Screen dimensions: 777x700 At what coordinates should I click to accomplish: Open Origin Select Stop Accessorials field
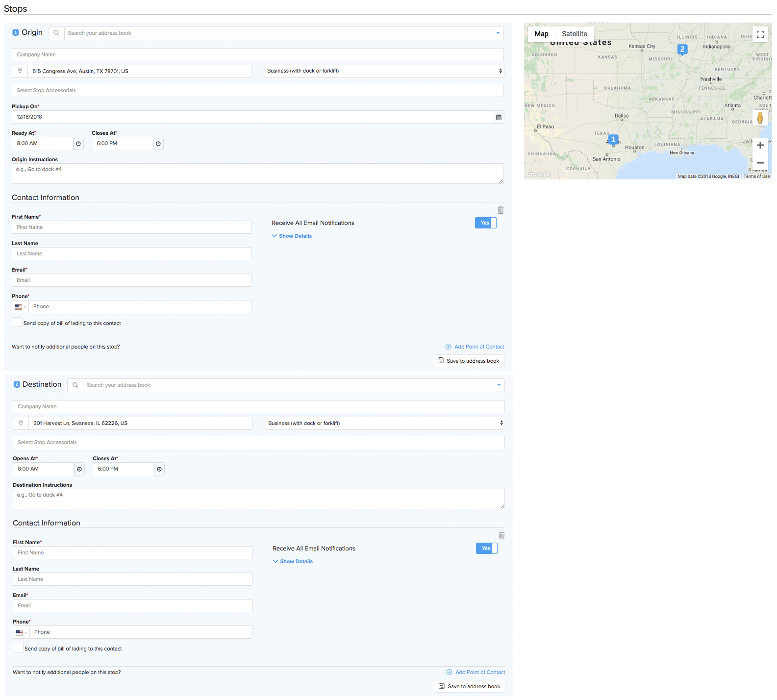click(x=258, y=91)
